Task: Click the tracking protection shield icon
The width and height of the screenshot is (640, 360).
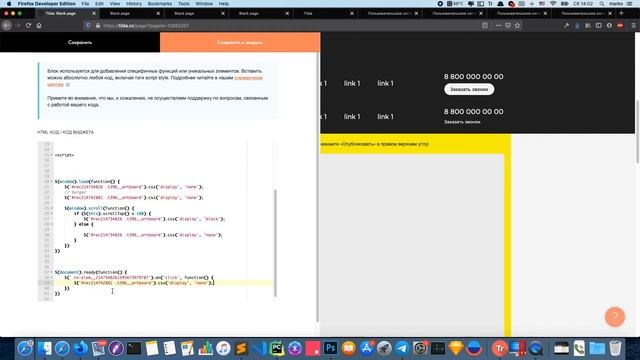Action: pyautogui.click(x=88, y=25)
